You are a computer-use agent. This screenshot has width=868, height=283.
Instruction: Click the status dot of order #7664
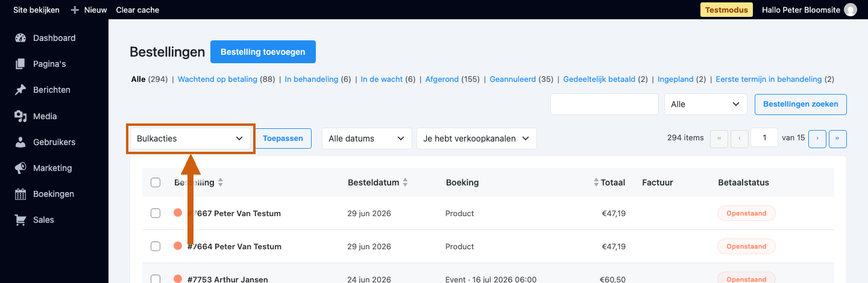177,246
